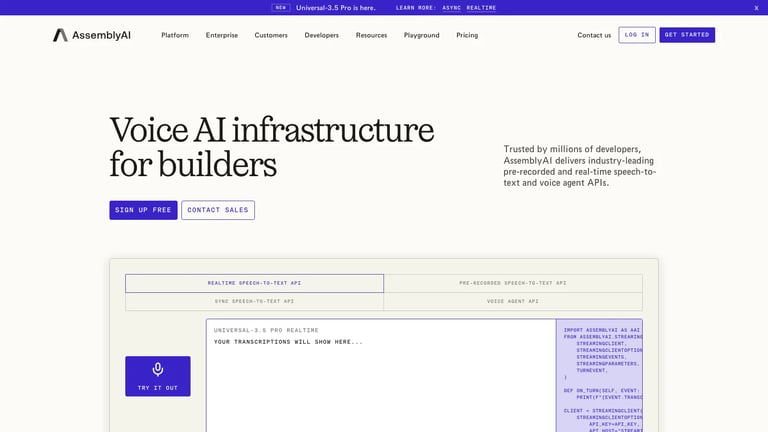Image resolution: width=768 pixels, height=432 pixels.
Task: Open the Platform menu
Action: 175,35
